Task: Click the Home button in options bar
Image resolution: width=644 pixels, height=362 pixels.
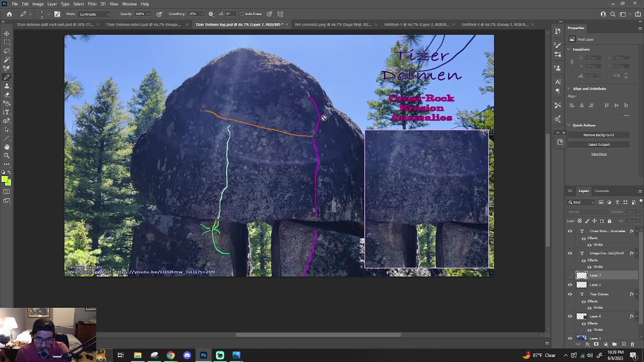Action: click(x=9, y=14)
